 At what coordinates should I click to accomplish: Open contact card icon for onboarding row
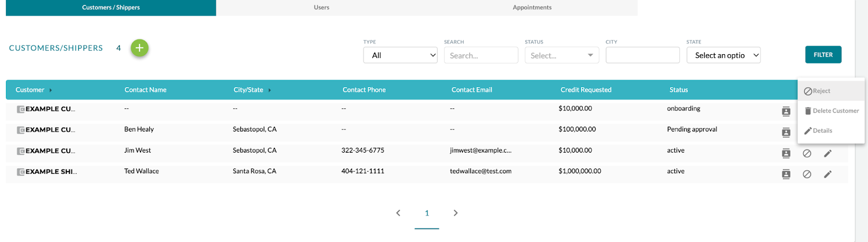pos(786,112)
